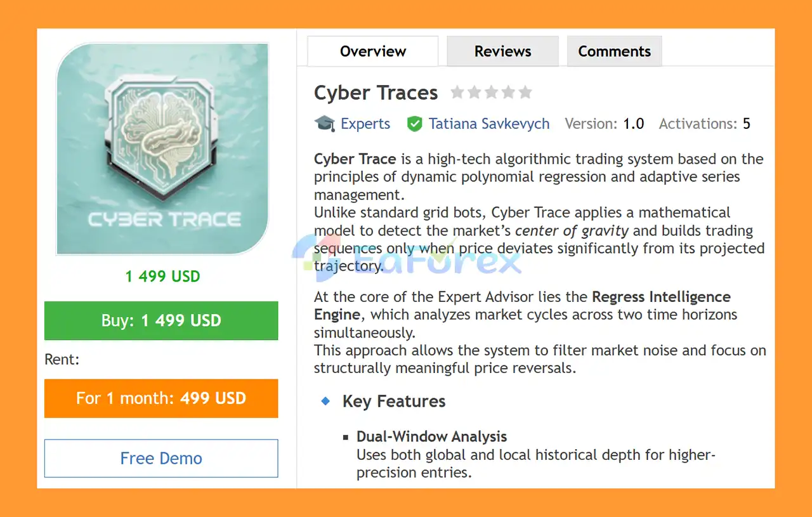Go to the Comments tab
Screen dimensions: 812x517
(x=614, y=51)
